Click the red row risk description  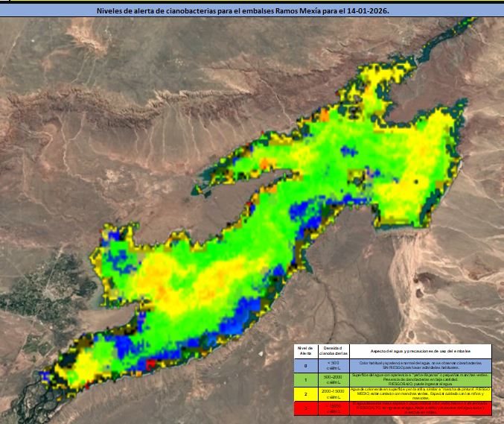416,407
